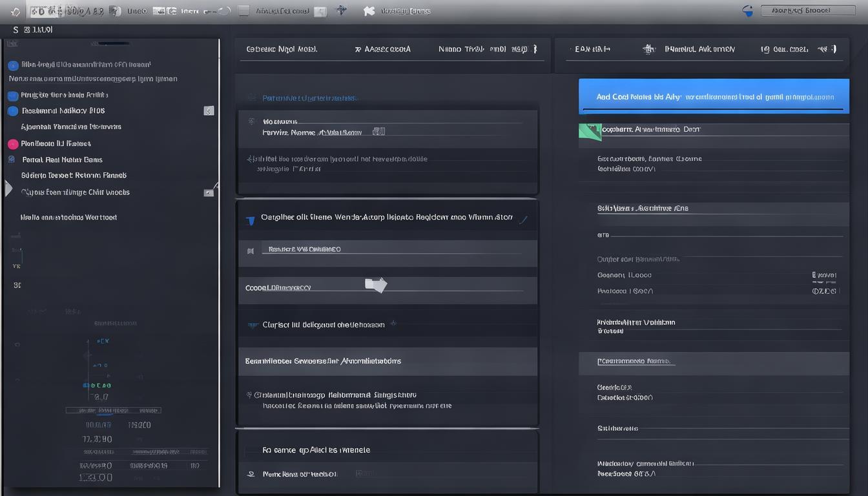
Task: Select the 'EAN' tab in right header
Action: pyautogui.click(x=592, y=49)
